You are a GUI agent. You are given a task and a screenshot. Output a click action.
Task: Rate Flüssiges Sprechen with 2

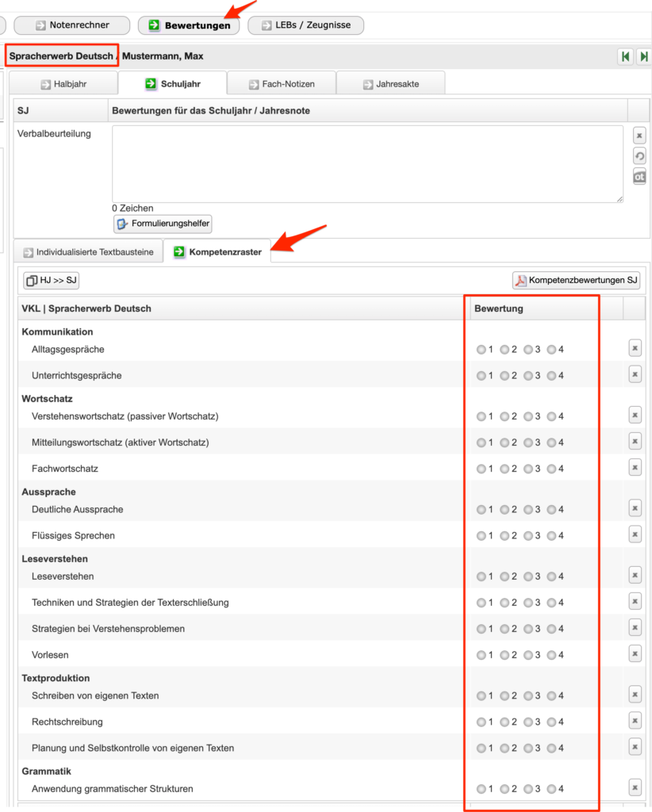(x=504, y=536)
